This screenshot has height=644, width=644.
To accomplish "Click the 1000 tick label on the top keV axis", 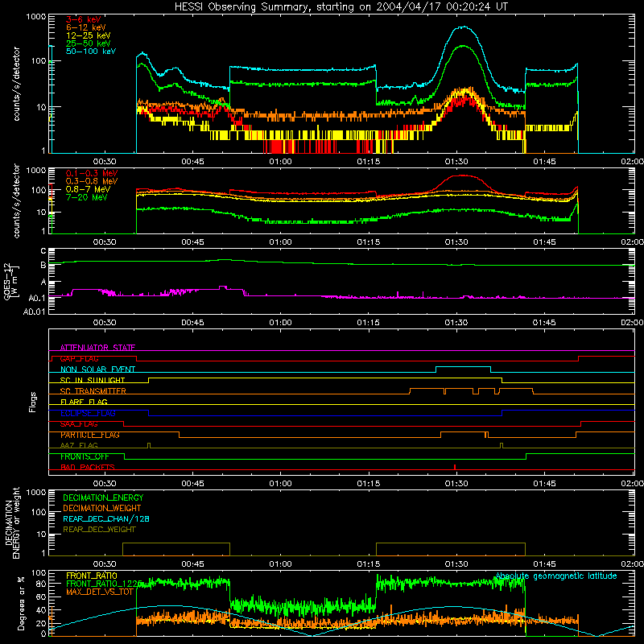I will 36,17.
